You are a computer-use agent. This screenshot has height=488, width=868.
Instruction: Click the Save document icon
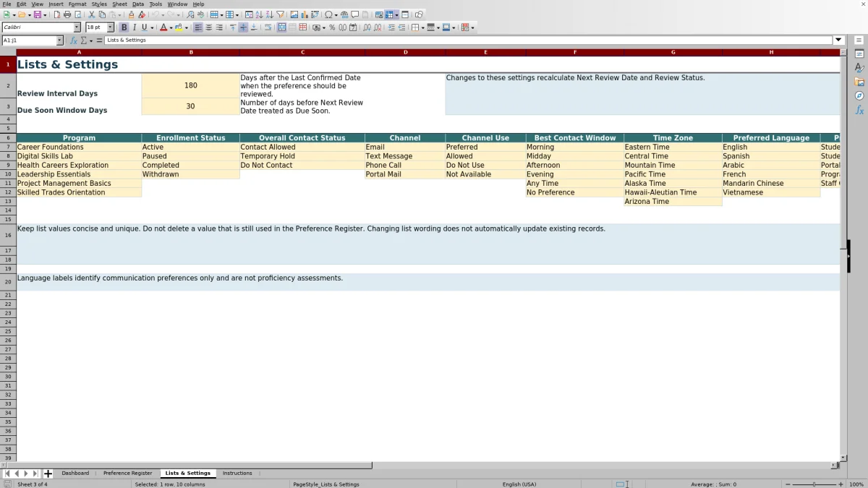point(37,14)
